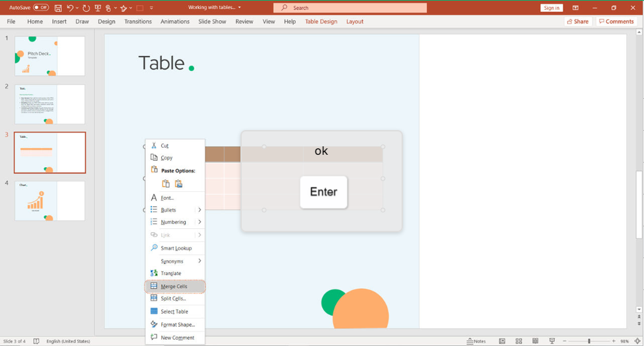Open Font... from the context menu

(175, 198)
